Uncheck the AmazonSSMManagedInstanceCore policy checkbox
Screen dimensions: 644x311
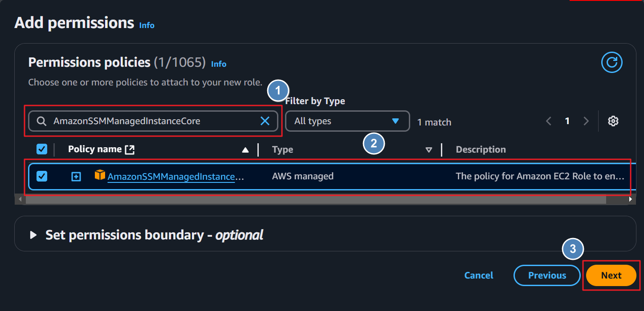tap(42, 176)
